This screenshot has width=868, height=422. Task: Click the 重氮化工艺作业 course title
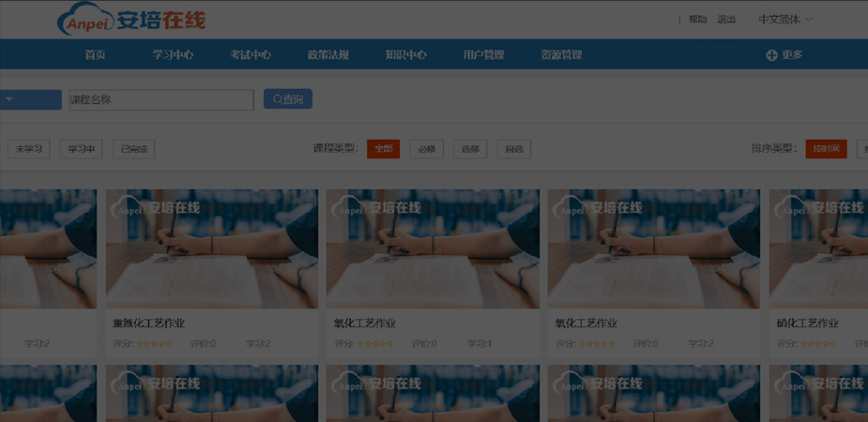149,324
